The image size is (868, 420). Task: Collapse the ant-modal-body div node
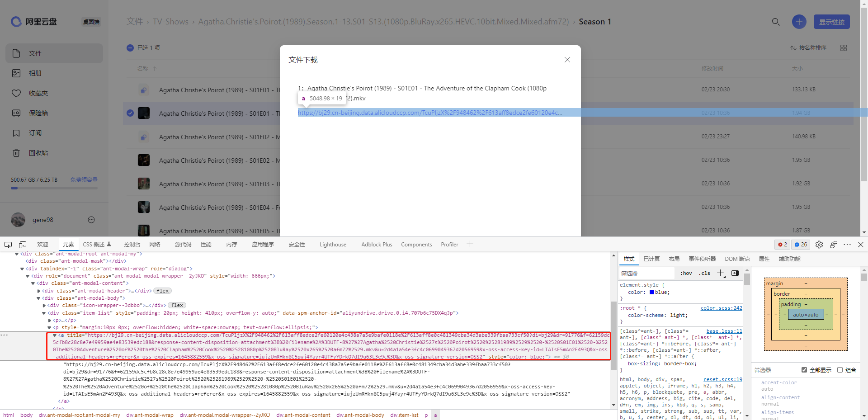[x=38, y=298]
